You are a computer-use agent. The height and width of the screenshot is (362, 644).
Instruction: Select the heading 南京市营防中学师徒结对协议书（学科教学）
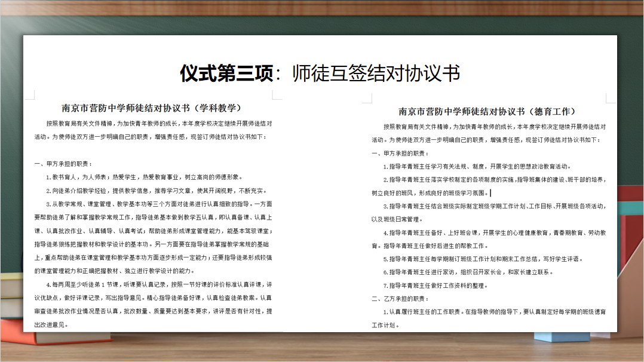[x=151, y=108]
